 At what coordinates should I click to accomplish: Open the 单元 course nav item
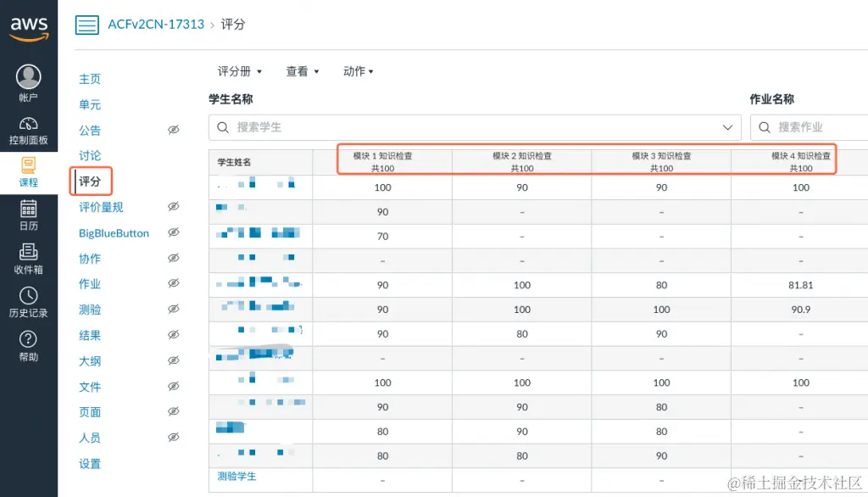pyautogui.click(x=90, y=104)
